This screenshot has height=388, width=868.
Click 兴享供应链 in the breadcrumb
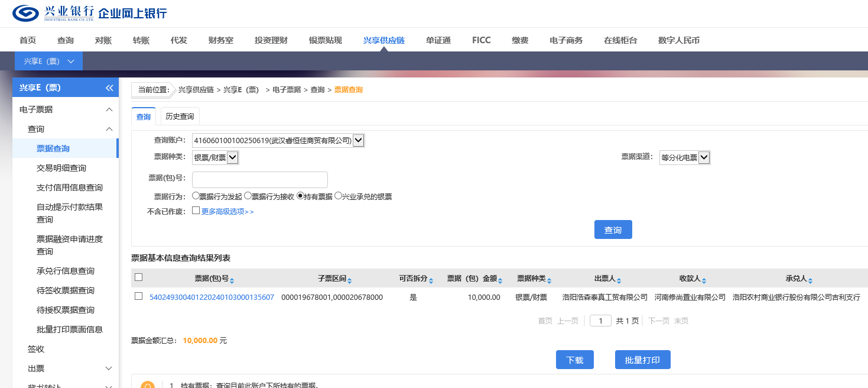[196, 90]
